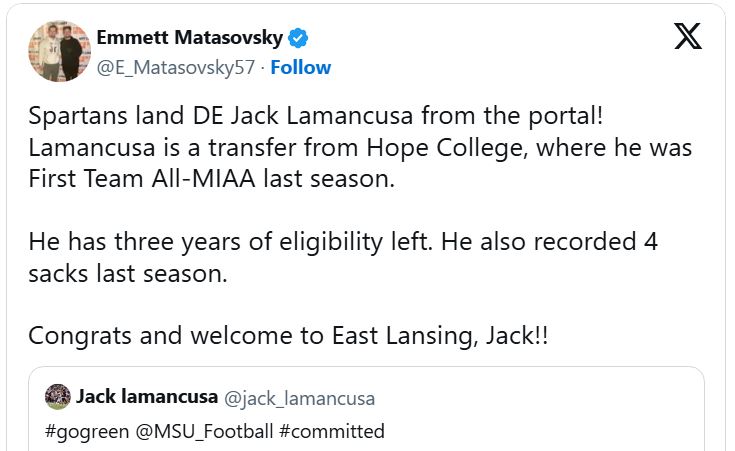
Task: Click the Emmett Matasovsky display name
Action: click(x=189, y=39)
